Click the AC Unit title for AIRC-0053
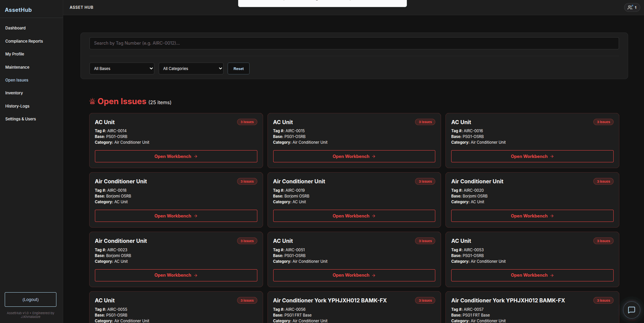The width and height of the screenshot is (644, 323). (461, 241)
